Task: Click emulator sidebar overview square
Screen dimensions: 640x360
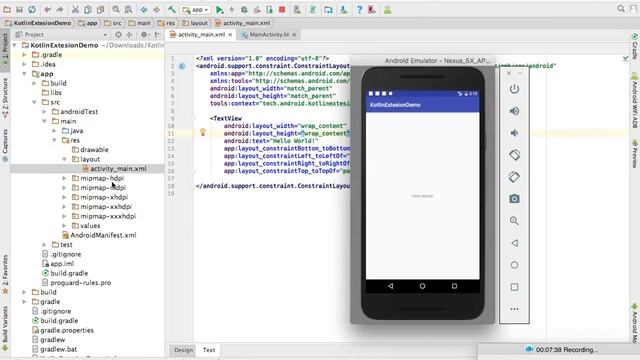Action: 514,287
